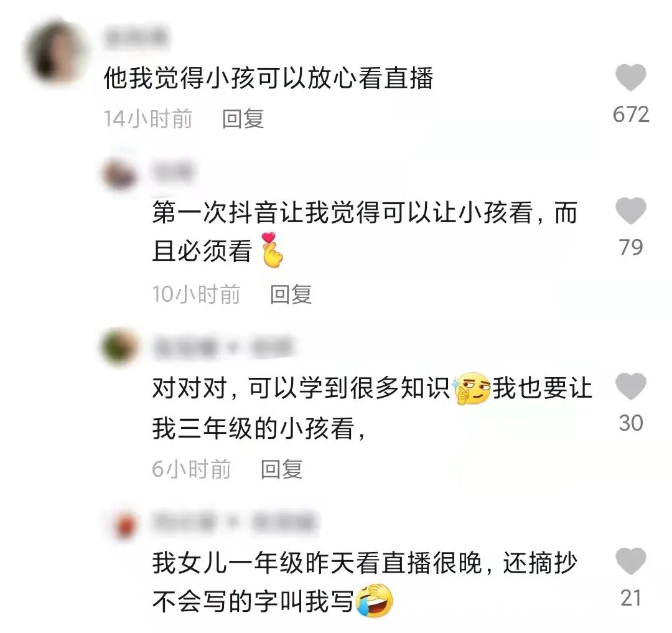The image size is (672, 633).
Task: Like the reply with 21 likes
Action: click(x=630, y=561)
